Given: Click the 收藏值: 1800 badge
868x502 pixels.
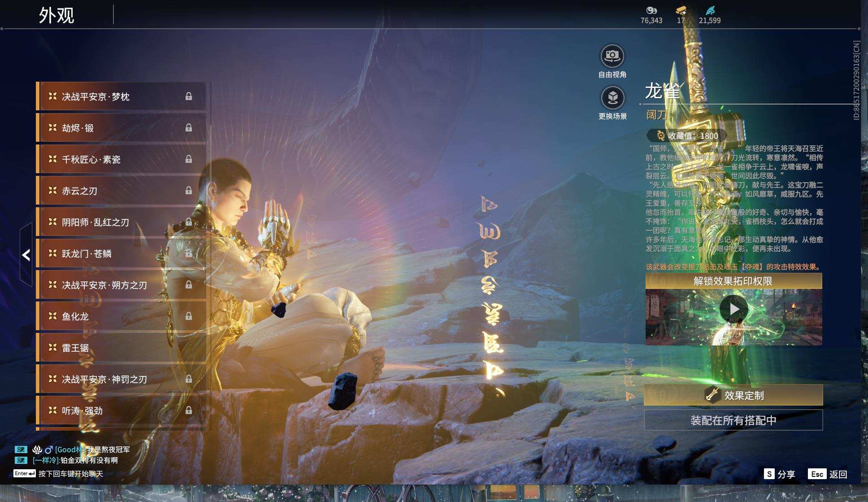Looking at the screenshot, I should coord(688,135).
